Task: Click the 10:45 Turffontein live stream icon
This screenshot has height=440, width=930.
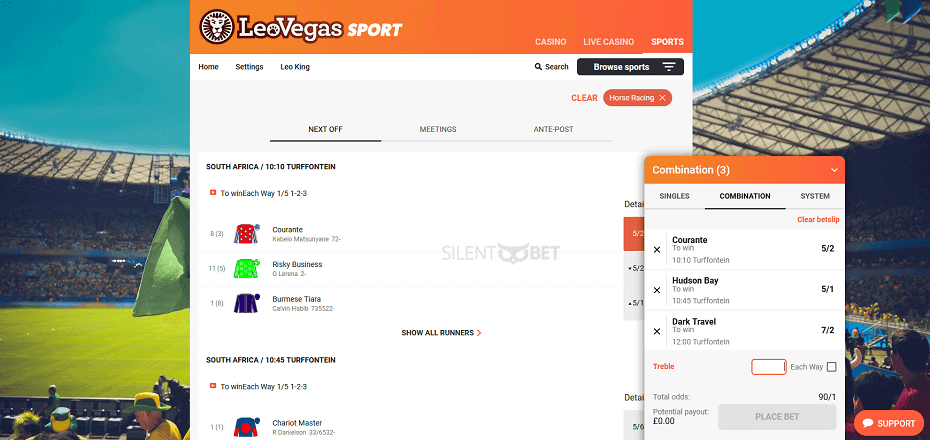Action: (x=213, y=386)
